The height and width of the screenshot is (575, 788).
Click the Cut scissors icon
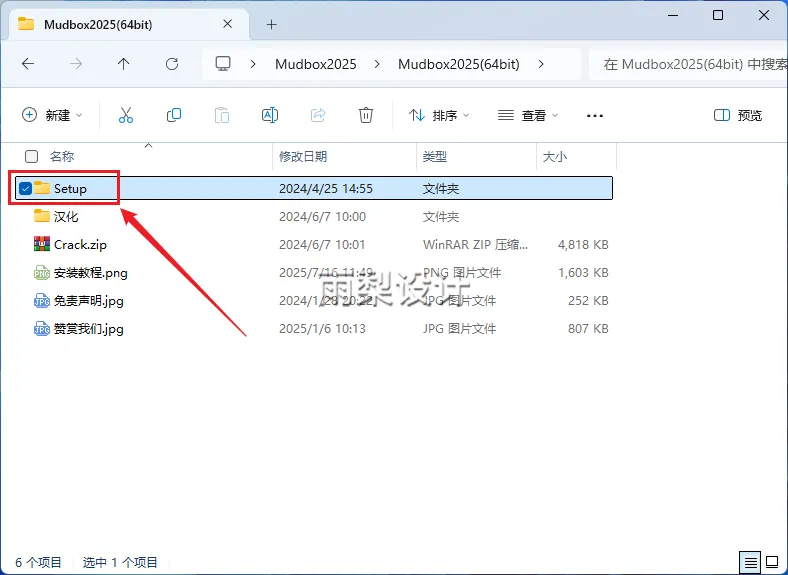click(126, 115)
